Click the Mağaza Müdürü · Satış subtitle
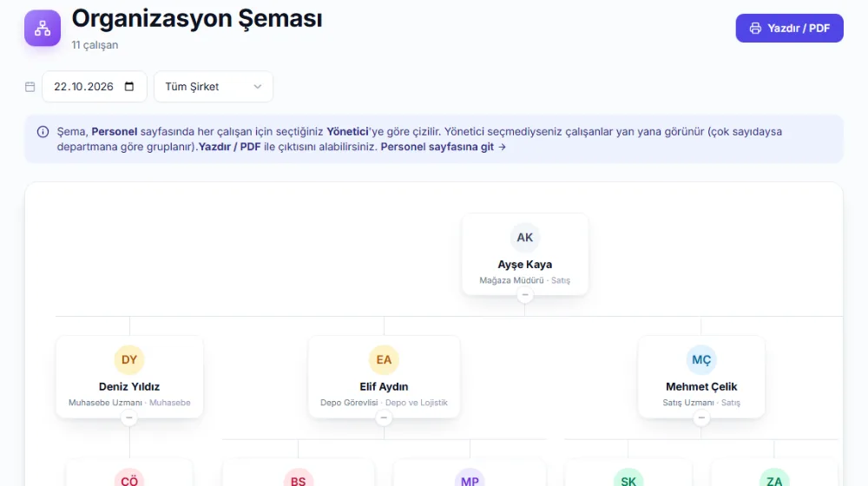The image size is (868, 486). [525, 280]
